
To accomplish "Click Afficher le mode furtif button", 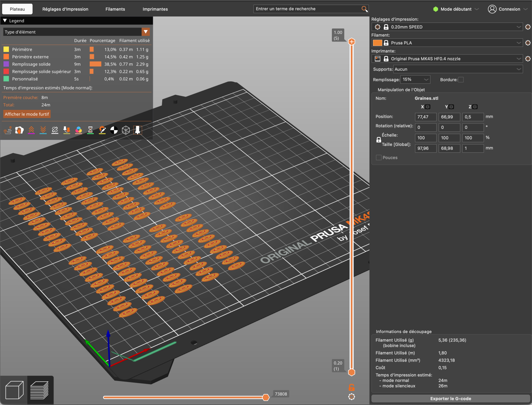I will click(x=27, y=114).
